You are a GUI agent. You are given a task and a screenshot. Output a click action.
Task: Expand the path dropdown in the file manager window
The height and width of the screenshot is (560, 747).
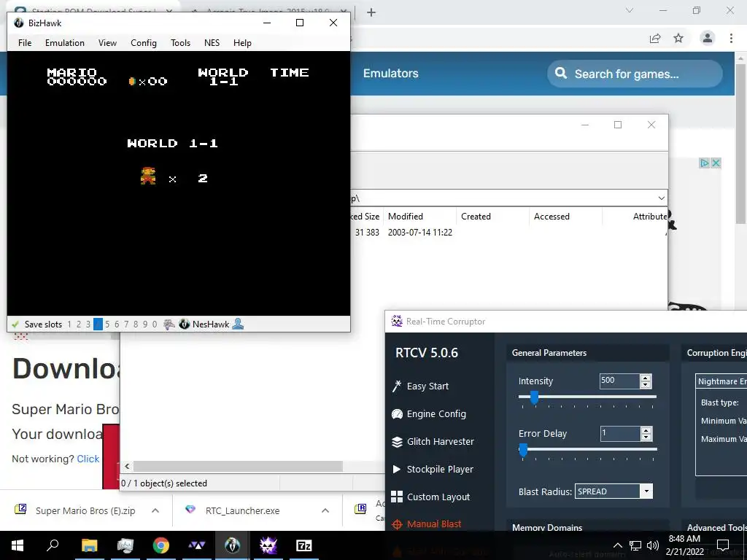661,198
